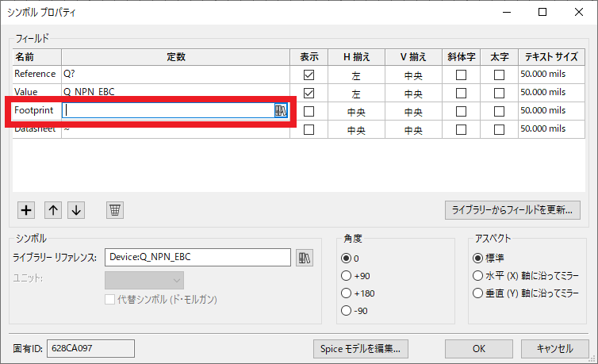This screenshot has height=364, width=598.
Task: Open the Spice model editor
Action: pyautogui.click(x=360, y=348)
